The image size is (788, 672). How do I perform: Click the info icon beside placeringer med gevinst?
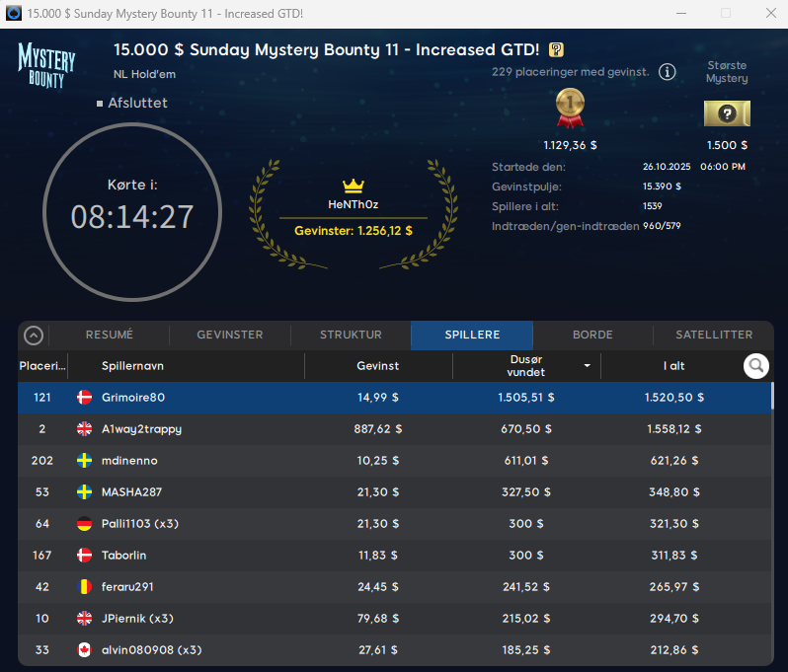(x=668, y=72)
